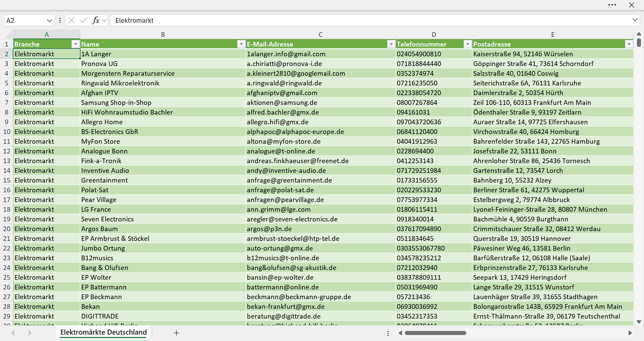Image resolution: width=644 pixels, height=341 pixels.
Task: Click address 'Seepark 13, 17429 Heringsdorf'
Action: coord(553,277)
